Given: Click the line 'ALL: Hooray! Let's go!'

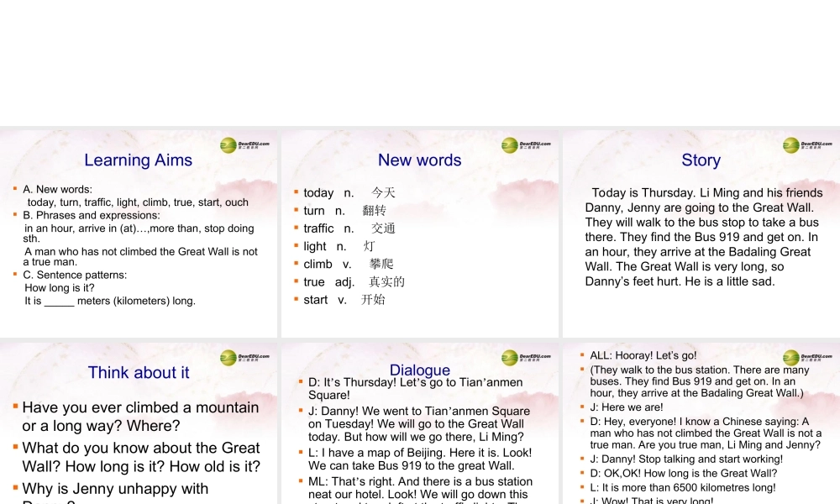Looking at the screenshot, I should pos(643,355).
